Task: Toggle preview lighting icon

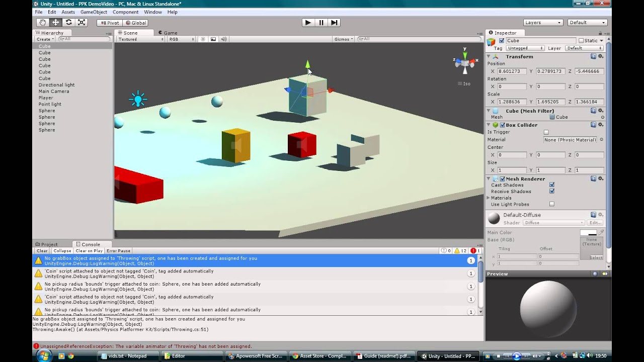Action: [604, 274]
